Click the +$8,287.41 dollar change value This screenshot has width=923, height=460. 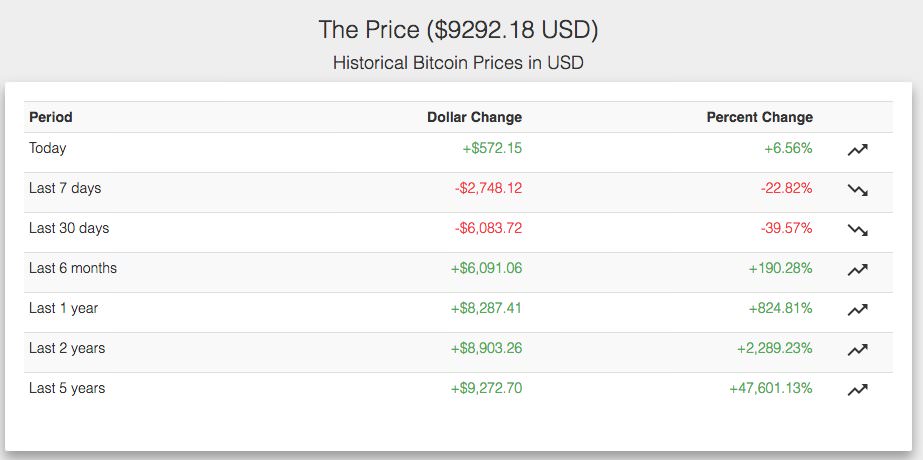click(x=486, y=308)
